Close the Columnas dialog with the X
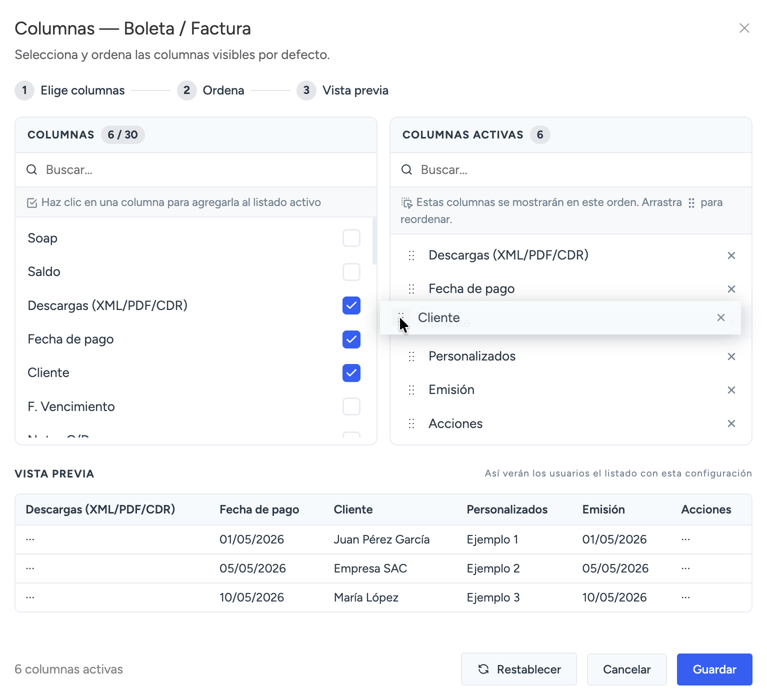 (x=744, y=28)
